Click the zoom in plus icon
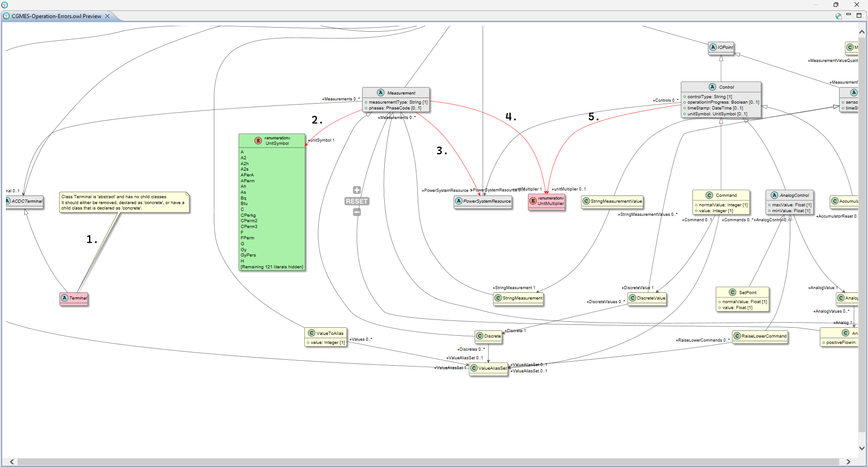This screenshot has width=868, height=467. (x=357, y=190)
